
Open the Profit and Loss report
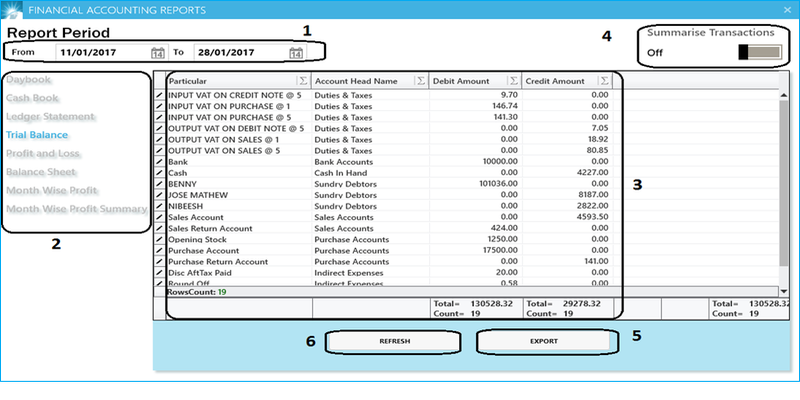tap(43, 154)
